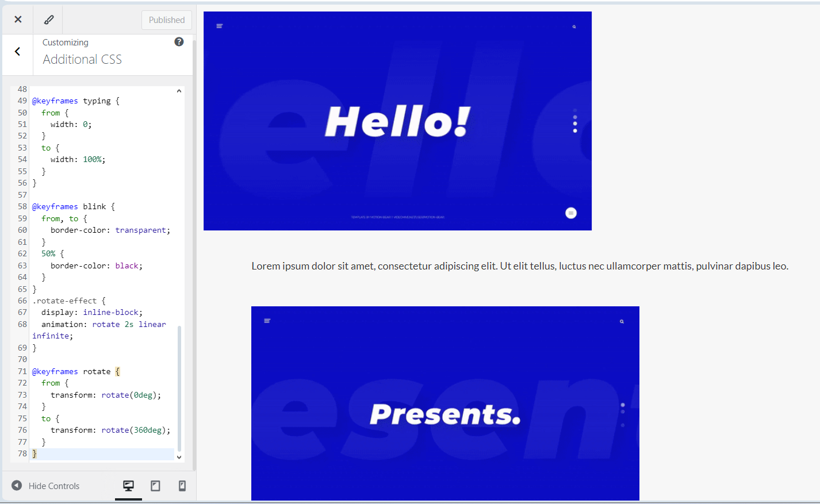The width and height of the screenshot is (820, 504).
Task: Switch to desktop preview mode
Action: (128, 486)
